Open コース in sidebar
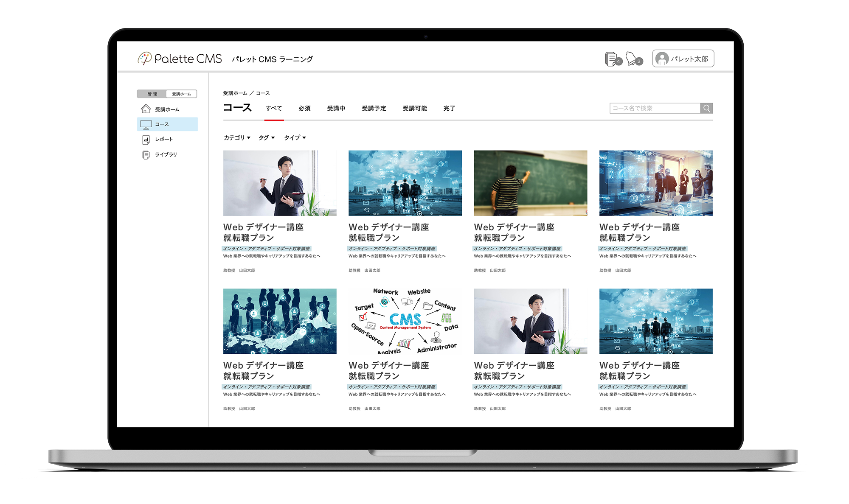Image resolution: width=849 pixels, height=504 pixels. coord(167,124)
